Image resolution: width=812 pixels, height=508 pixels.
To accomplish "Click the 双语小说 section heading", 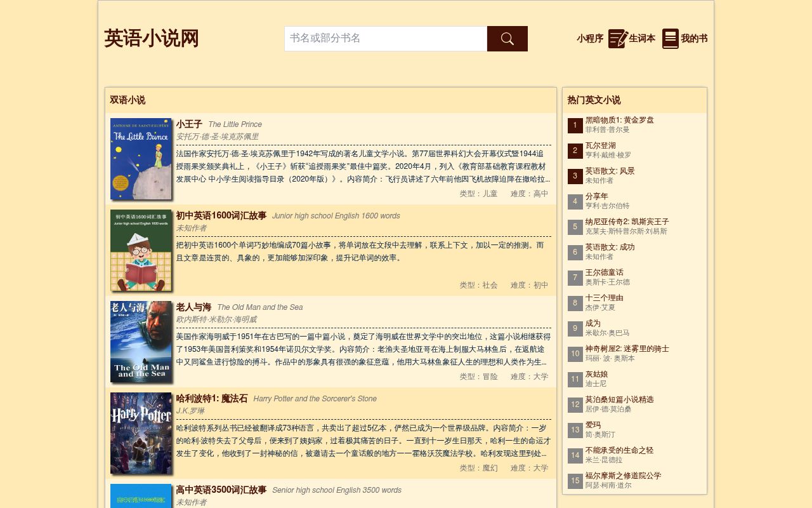I will (128, 100).
